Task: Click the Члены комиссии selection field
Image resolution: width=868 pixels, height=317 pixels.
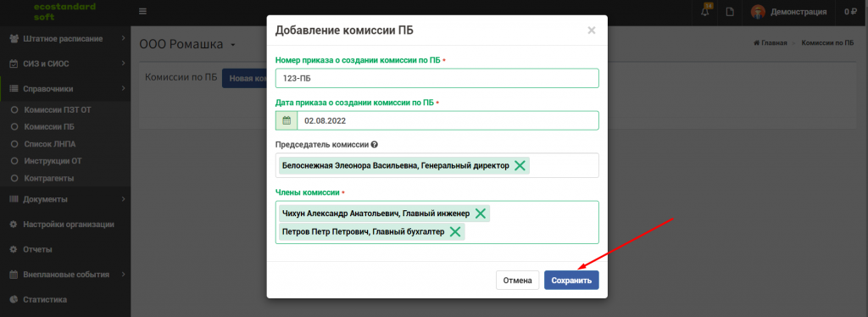Action: coord(437,222)
